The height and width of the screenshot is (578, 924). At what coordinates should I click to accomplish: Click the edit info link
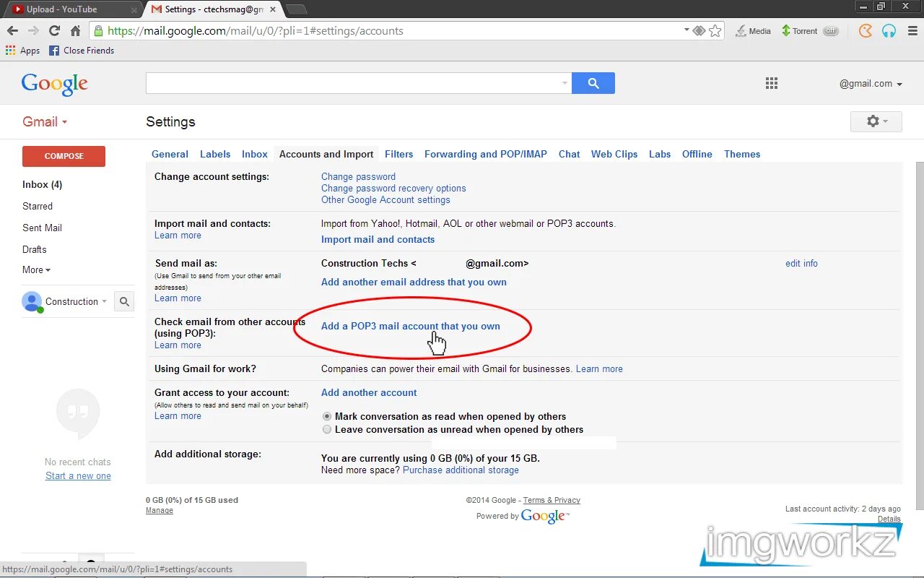point(801,264)
